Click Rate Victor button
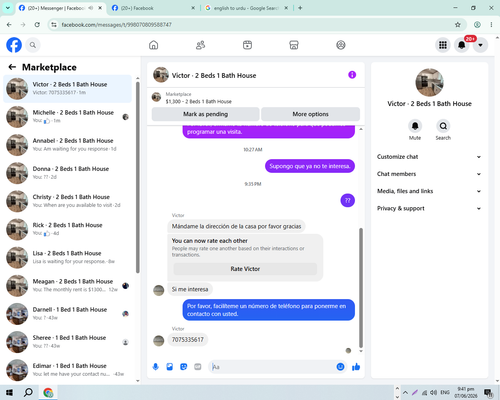Screen dimensions: 500x400 (x=245, y=269)
